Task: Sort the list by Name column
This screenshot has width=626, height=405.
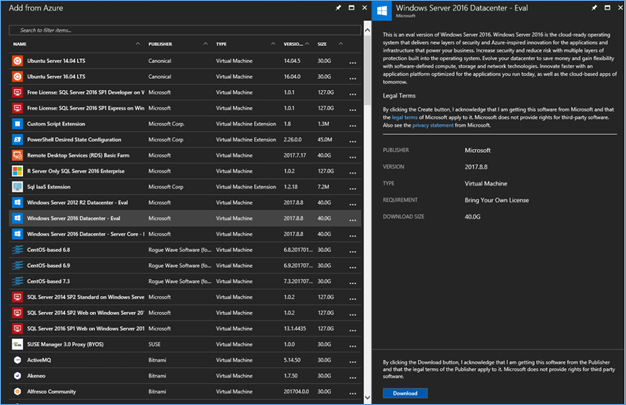Action: click(20, 44)
